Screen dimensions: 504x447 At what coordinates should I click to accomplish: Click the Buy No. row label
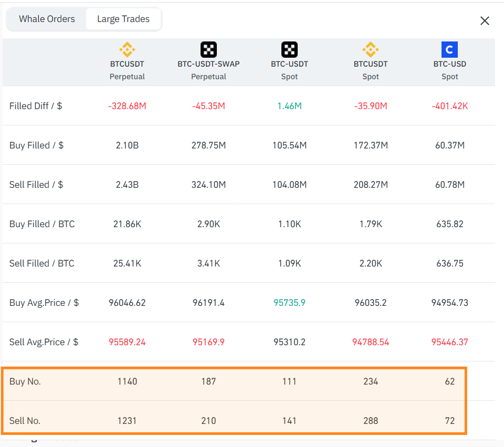[25, 381]
